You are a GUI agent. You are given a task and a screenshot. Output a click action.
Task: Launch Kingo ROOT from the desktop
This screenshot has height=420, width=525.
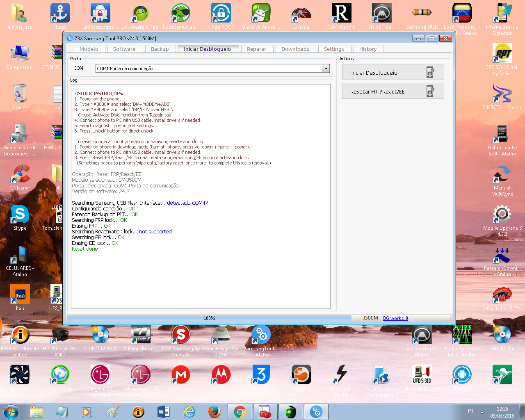click(221, 16)
